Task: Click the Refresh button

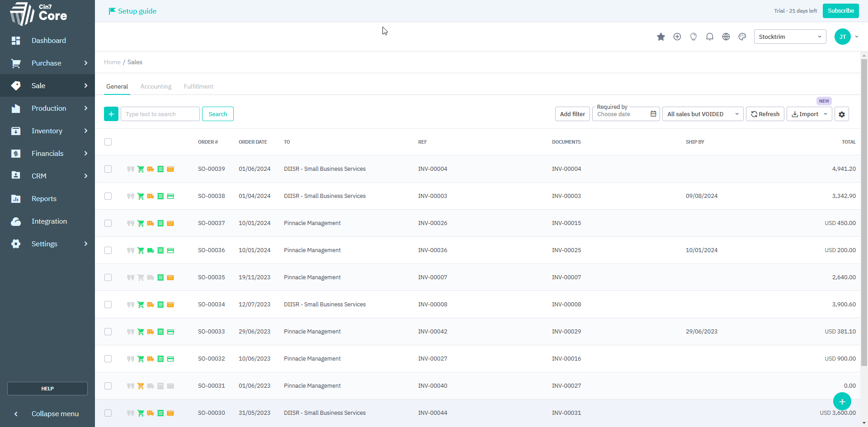Action: coord(765,114)
